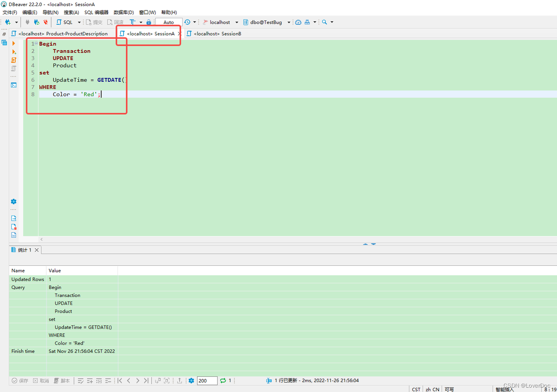
Task: Close the 统计 1 result tab
Action: 37,250
